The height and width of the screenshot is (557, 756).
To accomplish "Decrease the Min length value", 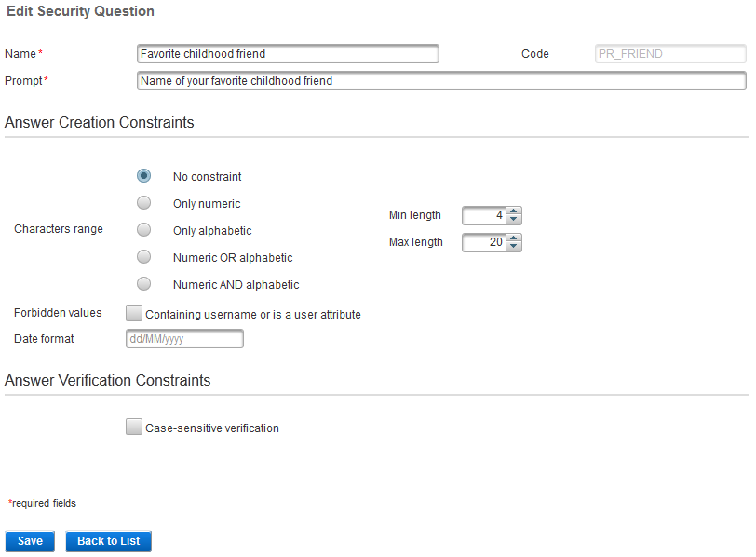I will click(513, 220).
